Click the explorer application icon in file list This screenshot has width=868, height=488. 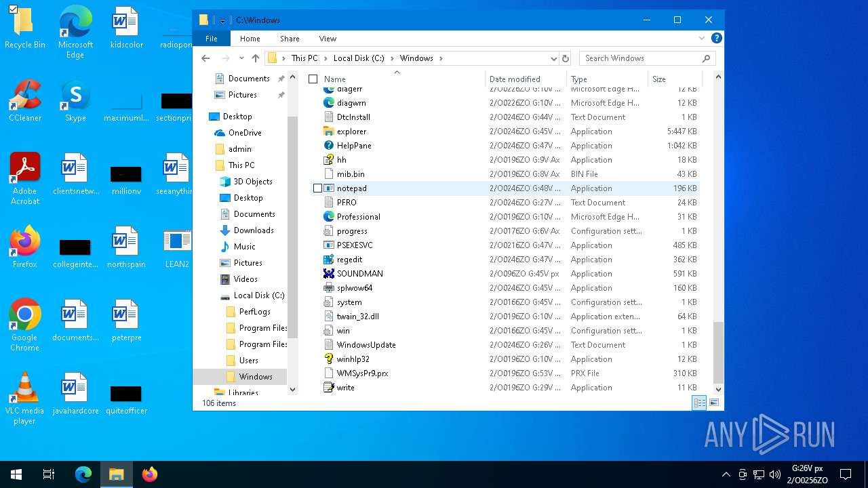click(x=329, y=131)
